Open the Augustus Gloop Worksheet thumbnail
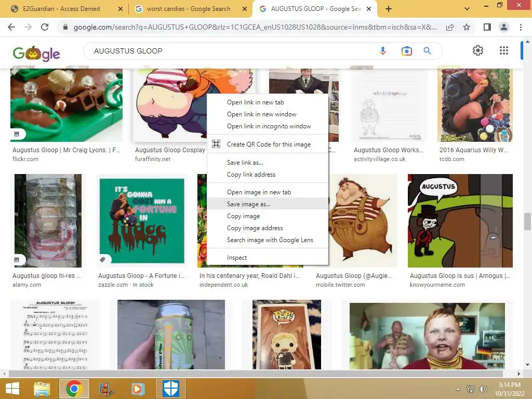 tap(389, 105)
